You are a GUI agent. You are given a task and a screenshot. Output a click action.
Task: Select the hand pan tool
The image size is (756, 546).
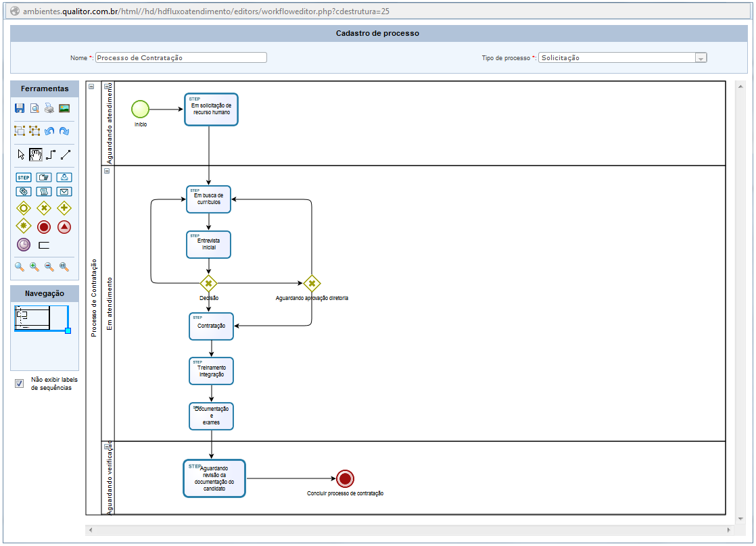click(35, 154)
